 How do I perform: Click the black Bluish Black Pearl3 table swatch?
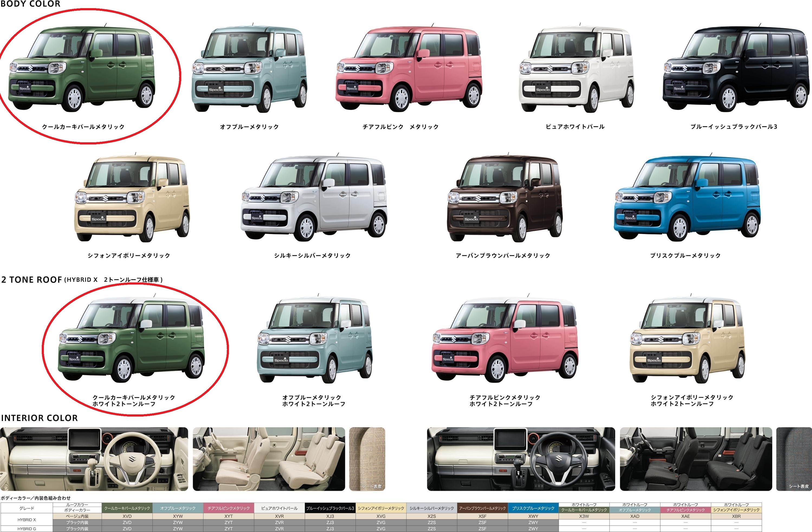tap(330, 508)
